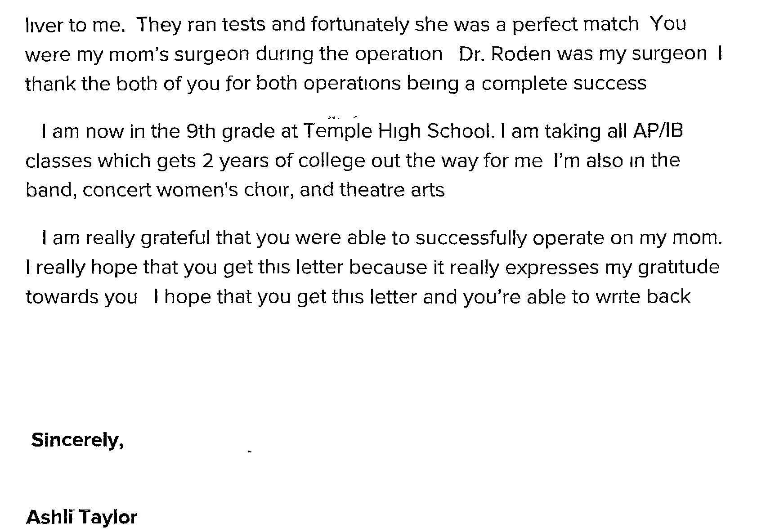The height and width of the screenshot is (532, 775).
Task: Select the words complete success
Action: 564,84
